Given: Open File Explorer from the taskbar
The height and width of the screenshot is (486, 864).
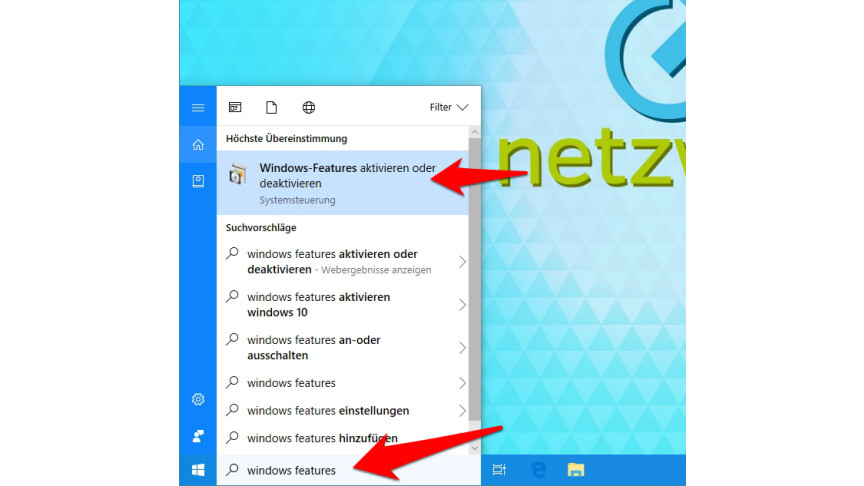Looking at the screenshot, I should click(576, 470).
